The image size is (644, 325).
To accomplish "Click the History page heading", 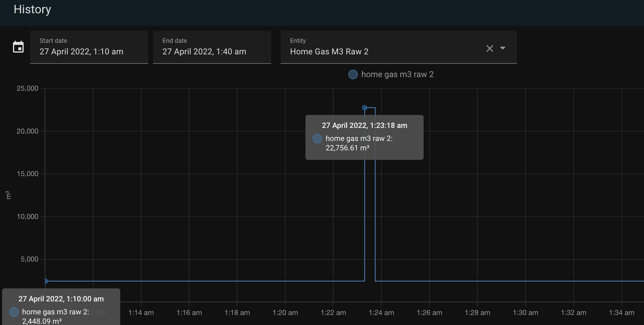I will (x=32, y=9).
